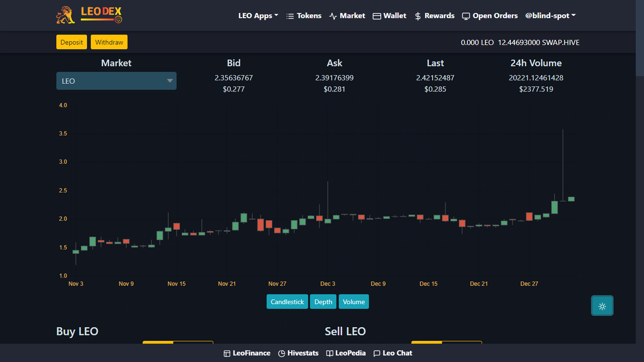Click the tall latest-date candlestick wick
Screen dimensions: 644x362
click(x=562, y=165)
